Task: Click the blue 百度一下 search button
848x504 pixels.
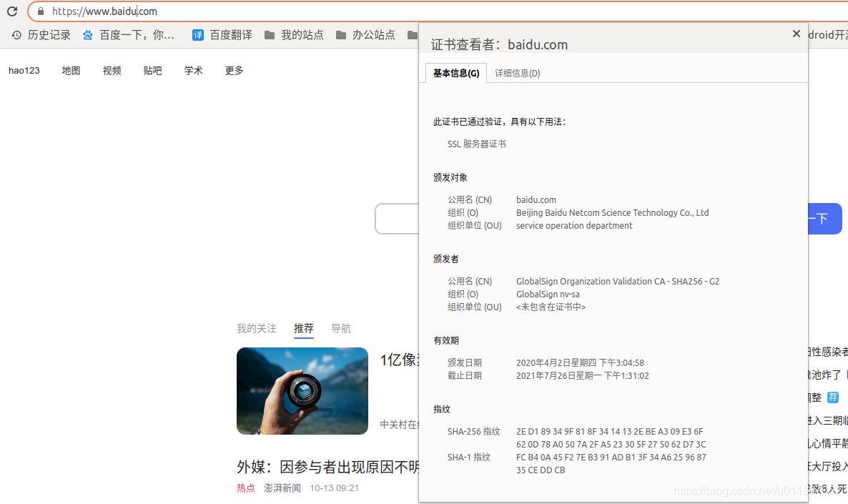Action: click(x=824, y=219)
